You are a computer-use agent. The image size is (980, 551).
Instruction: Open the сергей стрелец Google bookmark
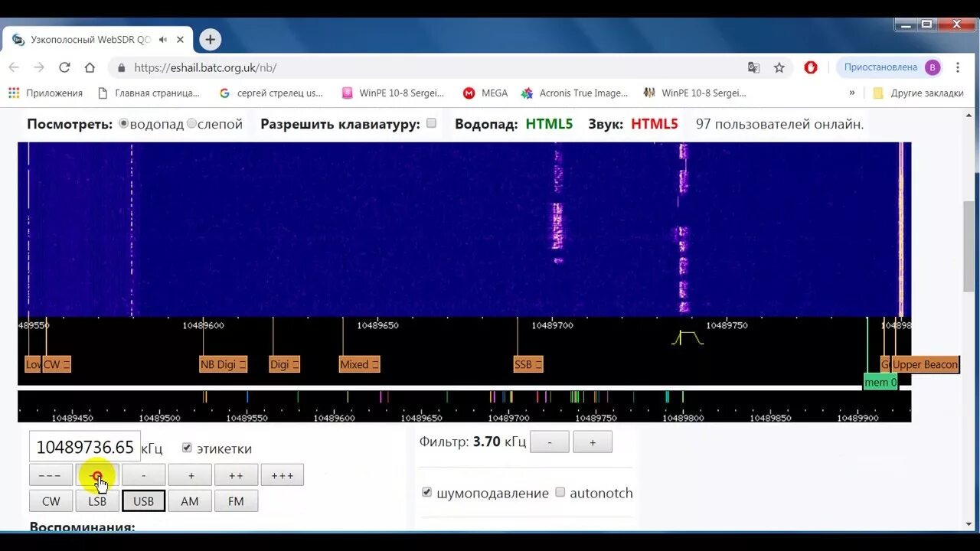click(271, 93)
